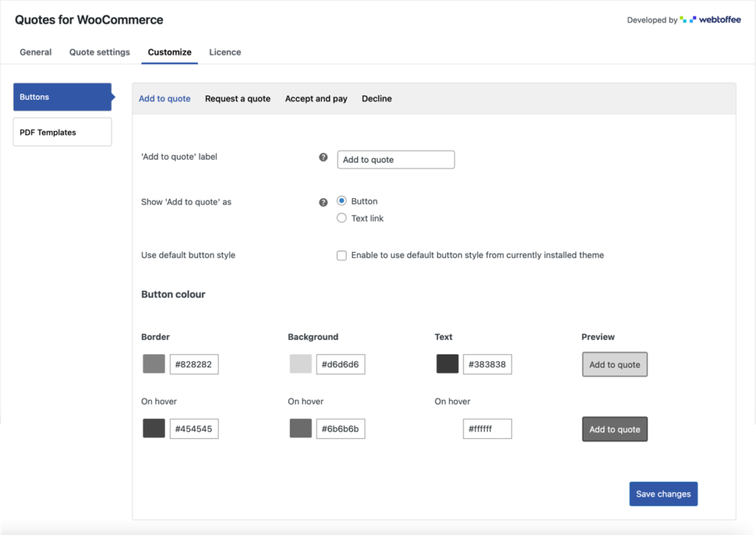Click the Preview column heading
Image resolution: width=756 pixels, height=535 pixels.
tap(598, 337)
